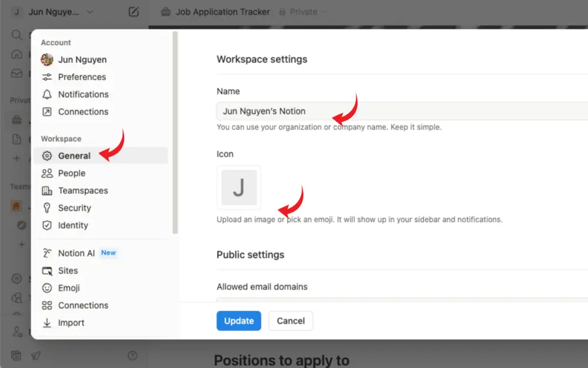This screenshot has height=368, width=588.
Task: Select General workspace settings
Action: pyautogui.click(x=101, y=155)
